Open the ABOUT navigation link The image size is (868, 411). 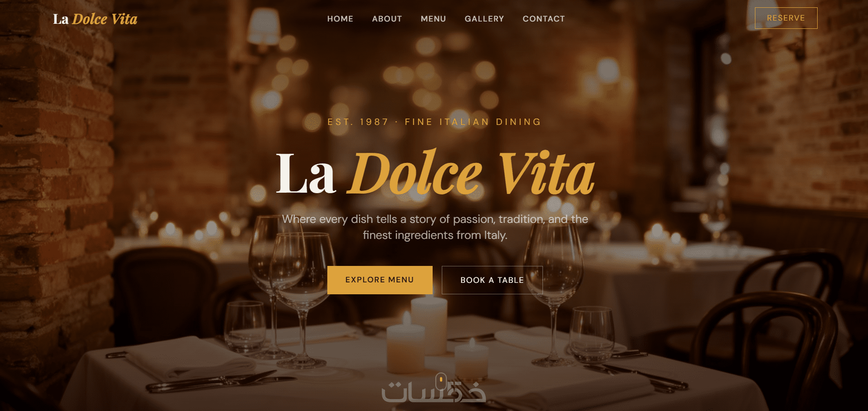coord(387,19)
